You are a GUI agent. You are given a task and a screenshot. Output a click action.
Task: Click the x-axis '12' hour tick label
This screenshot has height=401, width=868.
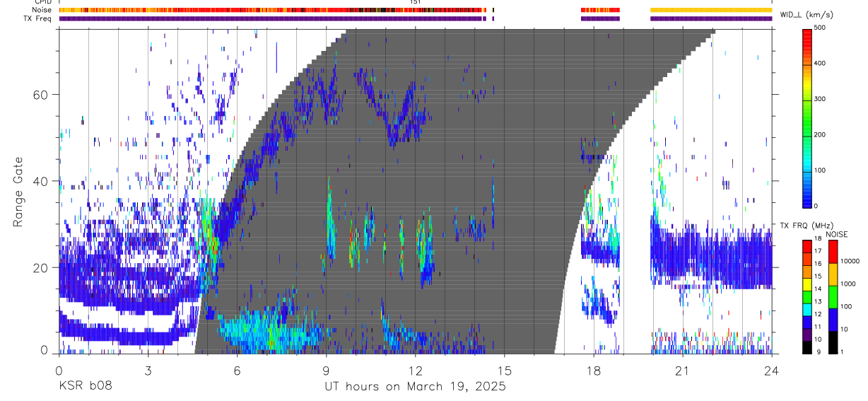click(415, 371)
